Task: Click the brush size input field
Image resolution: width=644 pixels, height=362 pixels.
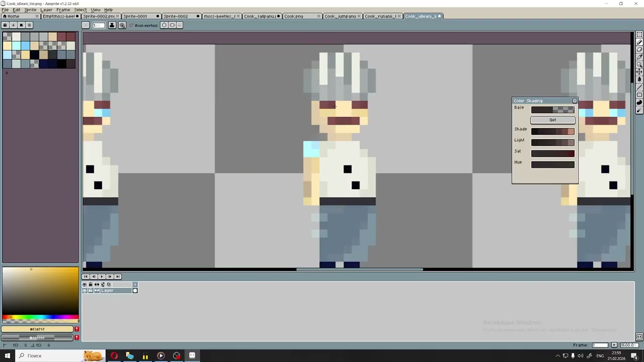Action: click(x=99, y=25)
